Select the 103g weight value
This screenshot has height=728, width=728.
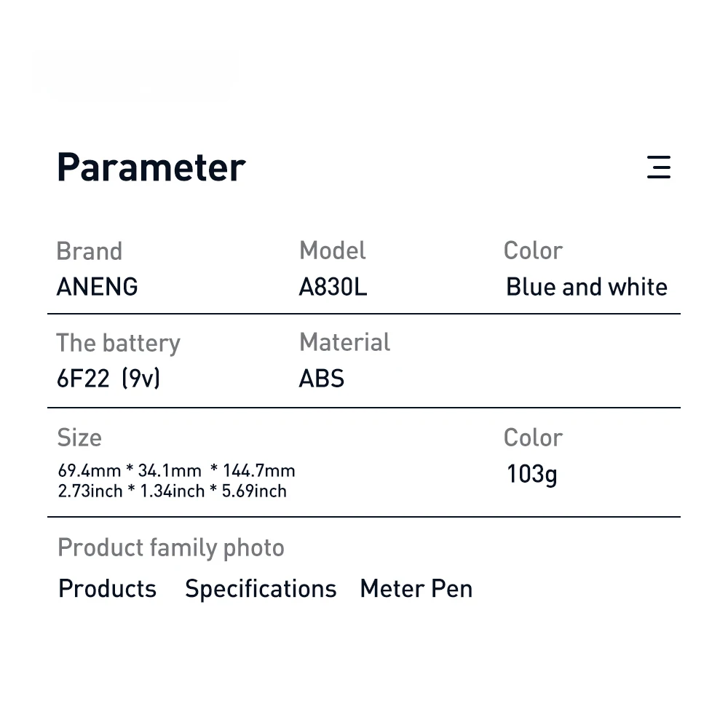coord(531,475)
